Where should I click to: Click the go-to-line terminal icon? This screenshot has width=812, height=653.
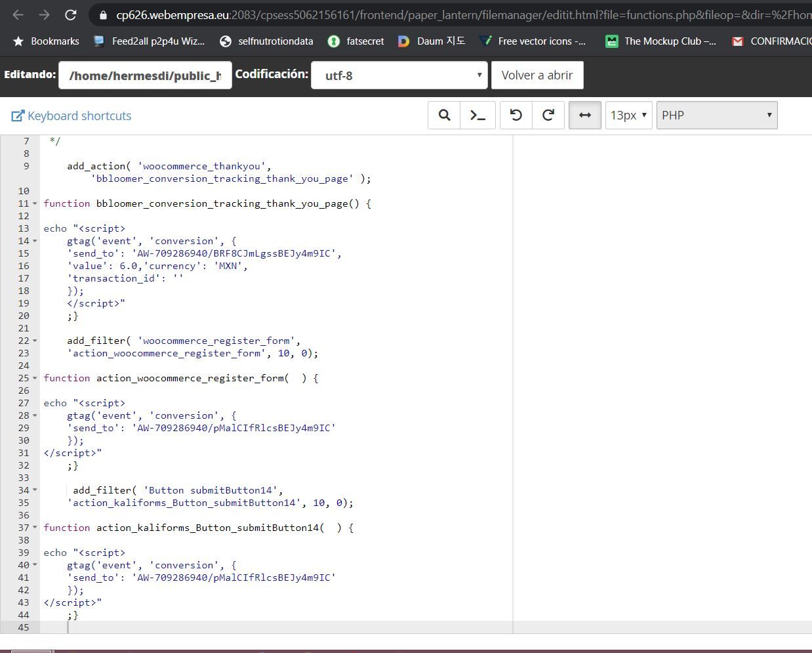click(478, 116)
